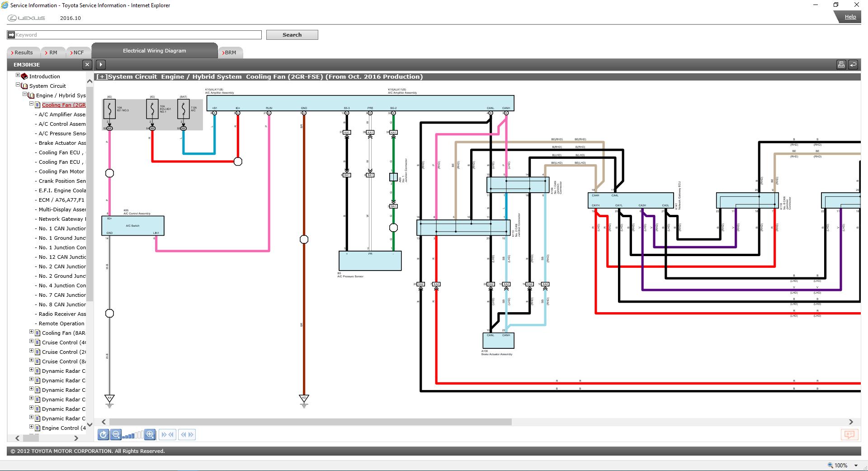Expand the diagram title [+] toggle

tap(102, 77)
